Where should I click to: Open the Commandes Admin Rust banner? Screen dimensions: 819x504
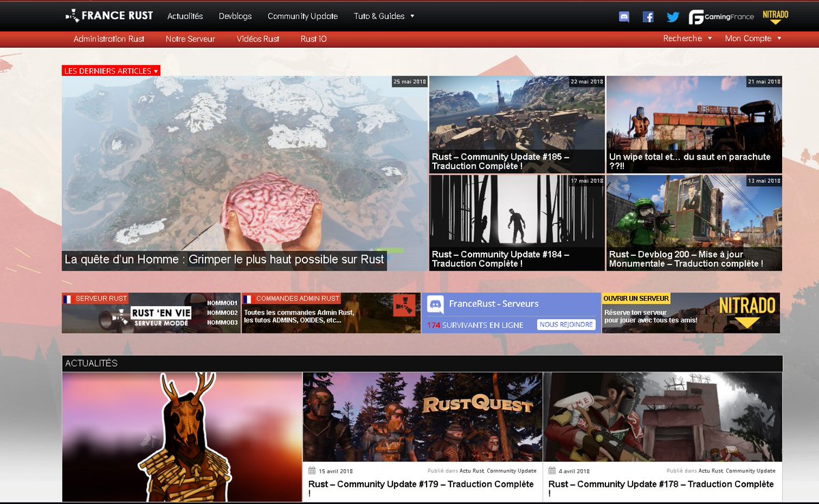(x=331, y=313)
